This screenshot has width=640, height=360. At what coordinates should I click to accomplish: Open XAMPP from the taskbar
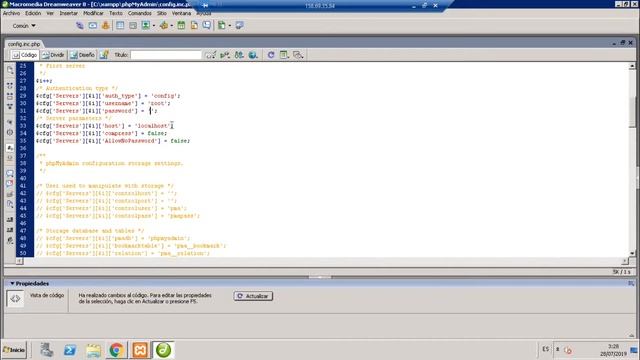coord(140,350)
